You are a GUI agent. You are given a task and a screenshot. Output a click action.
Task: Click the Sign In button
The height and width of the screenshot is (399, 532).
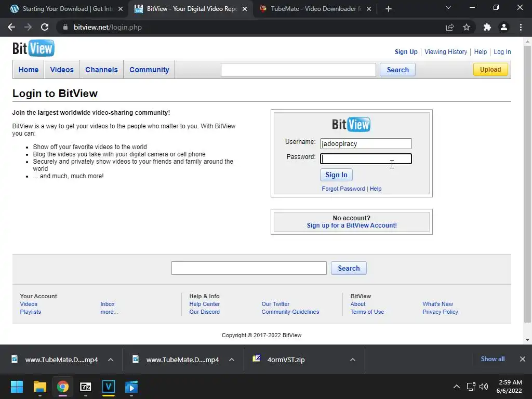pos(336,175)
